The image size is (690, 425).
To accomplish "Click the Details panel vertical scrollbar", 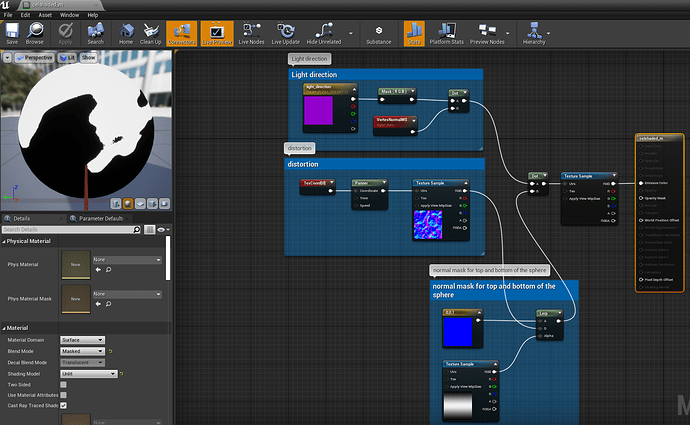I will coord(168,258).
